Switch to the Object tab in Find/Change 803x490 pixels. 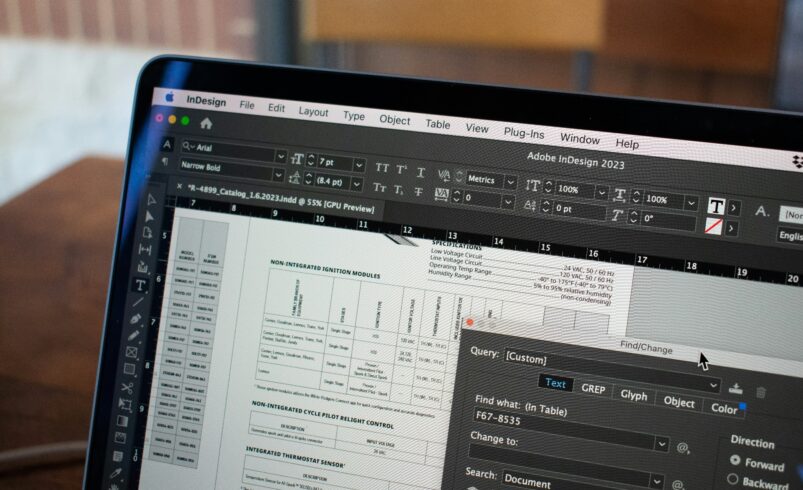click(679, 402)
